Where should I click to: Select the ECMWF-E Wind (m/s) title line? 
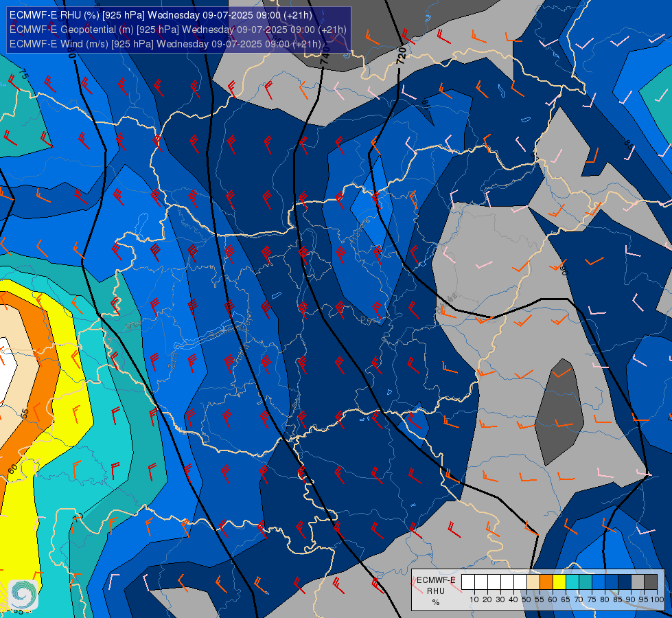pyautogui.click(x=165, y=44)
